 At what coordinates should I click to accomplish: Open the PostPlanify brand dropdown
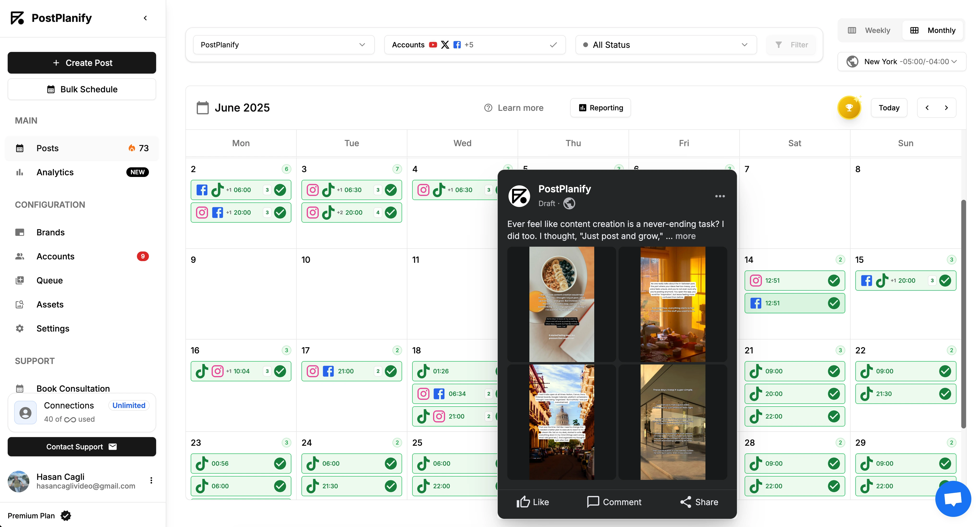tap(283, 44)
